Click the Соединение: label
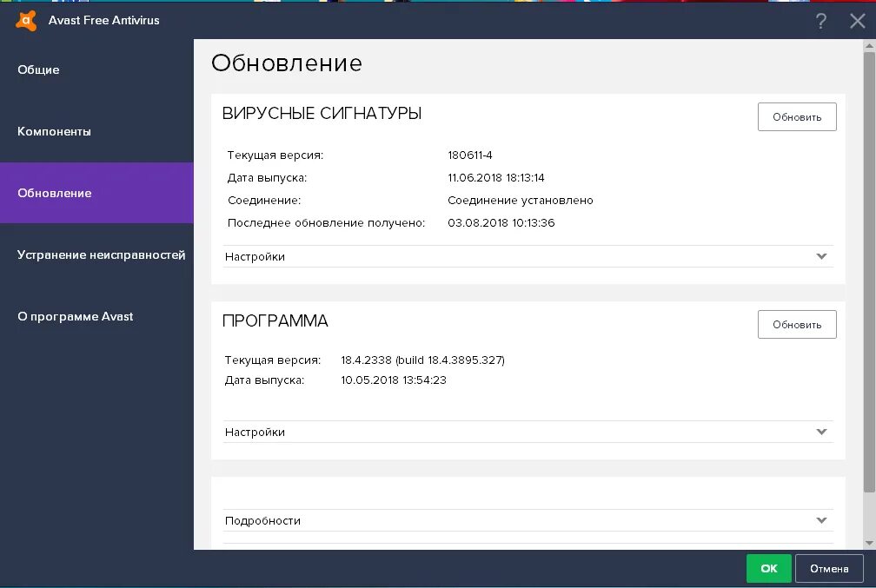876x588 pixels. click(x=263, y=201)
